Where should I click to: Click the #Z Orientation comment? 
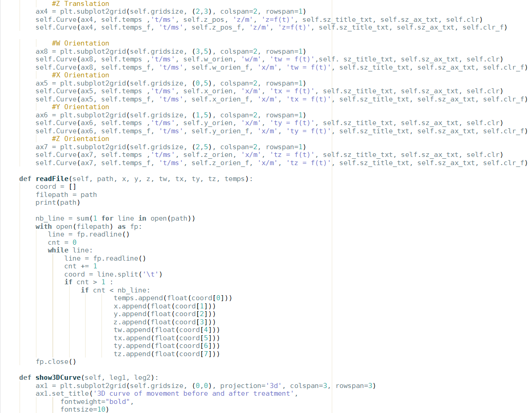(x=80, y=138)
